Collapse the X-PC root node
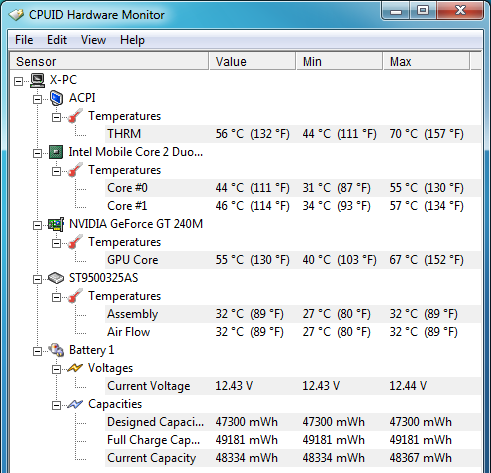The image size is (491, 473). coord(18,81)
